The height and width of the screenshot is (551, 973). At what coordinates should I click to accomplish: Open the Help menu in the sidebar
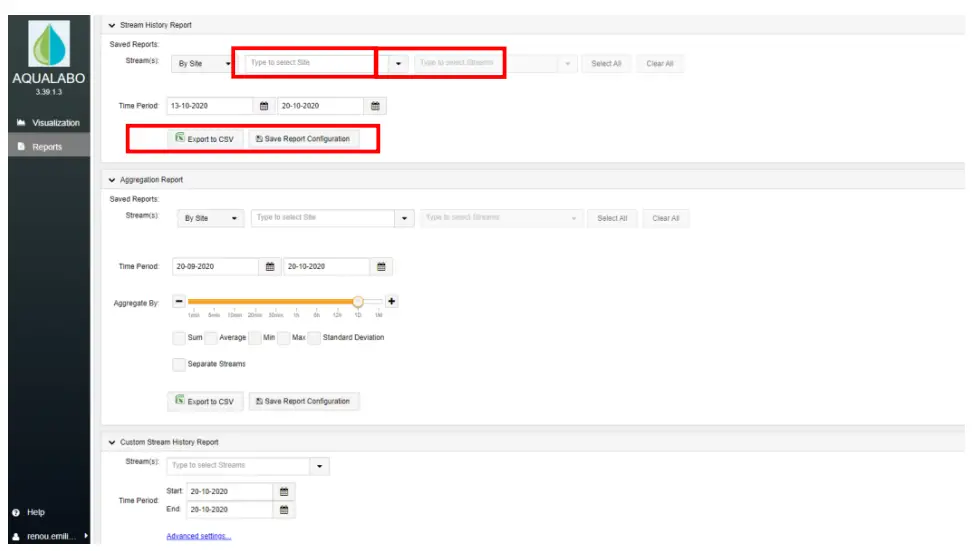(30, 513)
